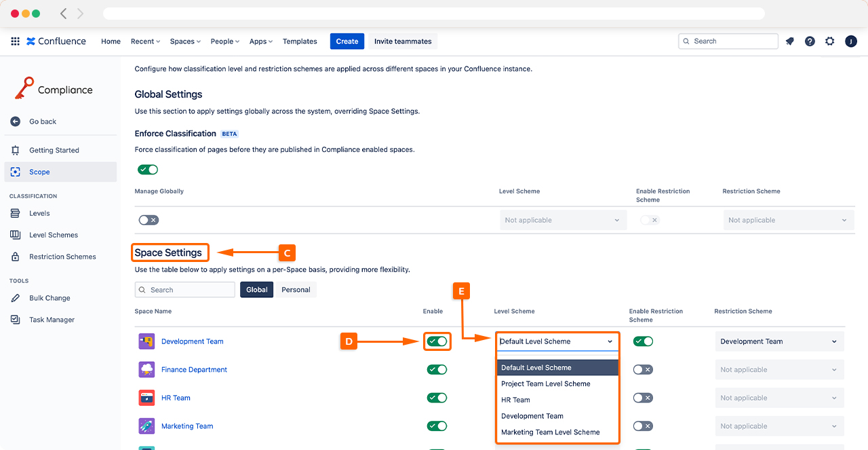Click the space name search field

pyautogui.click(x=185, y=290)
